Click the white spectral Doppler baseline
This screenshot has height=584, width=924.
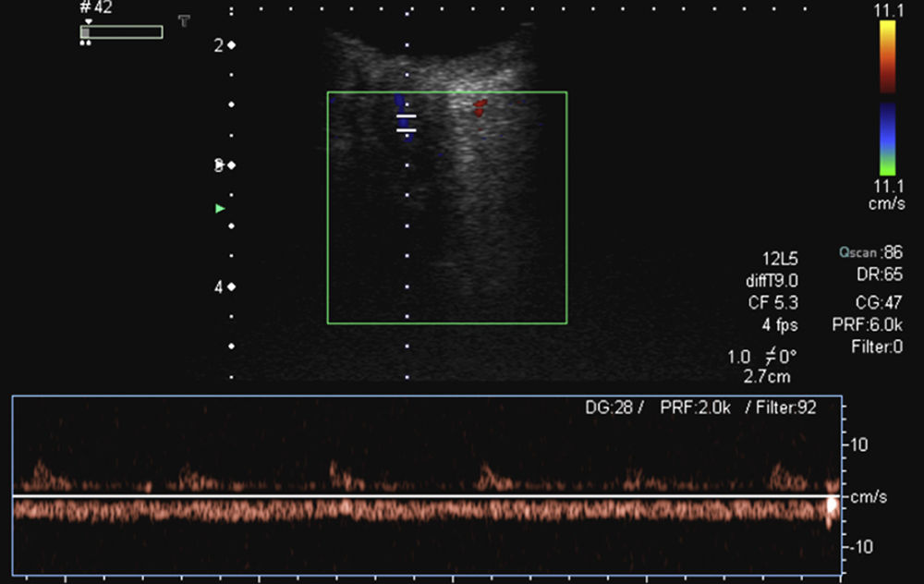pos(425,496)
